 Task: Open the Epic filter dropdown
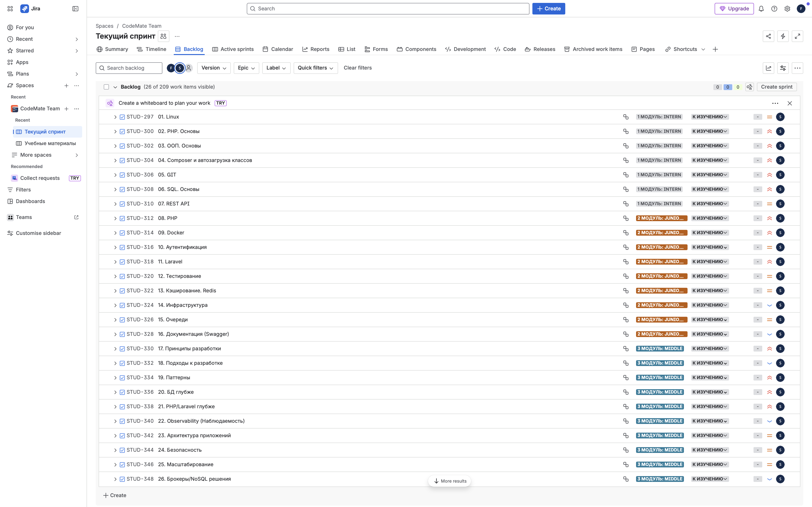[246, 68]
